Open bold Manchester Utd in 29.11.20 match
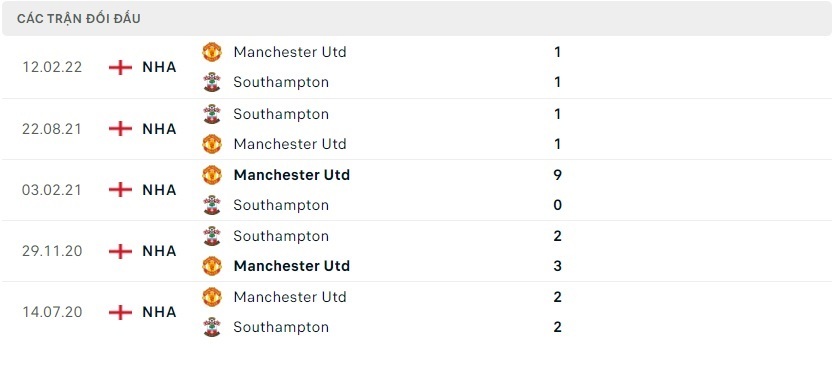Image resolution: width=834 pixels, height=368 pixels. coord(291,266)
